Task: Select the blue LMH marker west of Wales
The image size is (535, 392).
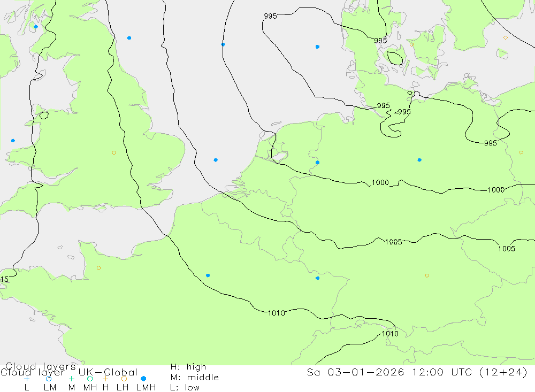Action: tap(13, 141)
